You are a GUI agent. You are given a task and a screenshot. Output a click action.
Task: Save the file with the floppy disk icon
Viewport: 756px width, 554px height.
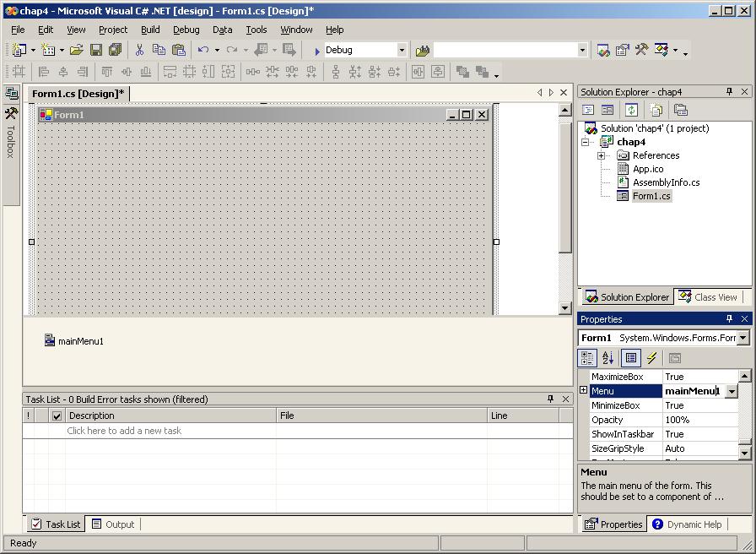(x=96, y=50)
